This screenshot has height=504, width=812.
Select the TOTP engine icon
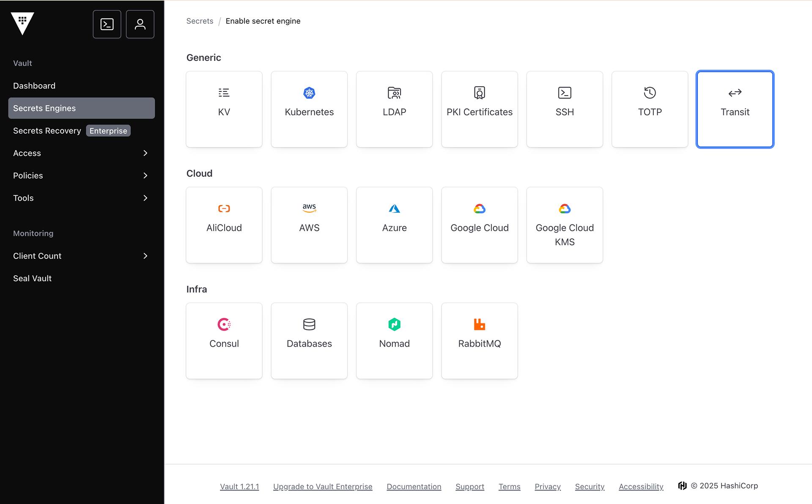650,93
